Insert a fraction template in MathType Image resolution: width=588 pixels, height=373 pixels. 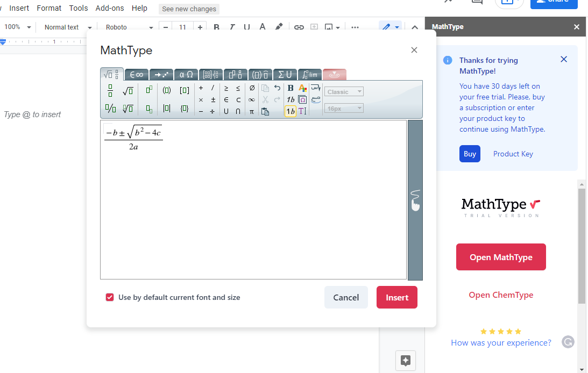point(110,90)
